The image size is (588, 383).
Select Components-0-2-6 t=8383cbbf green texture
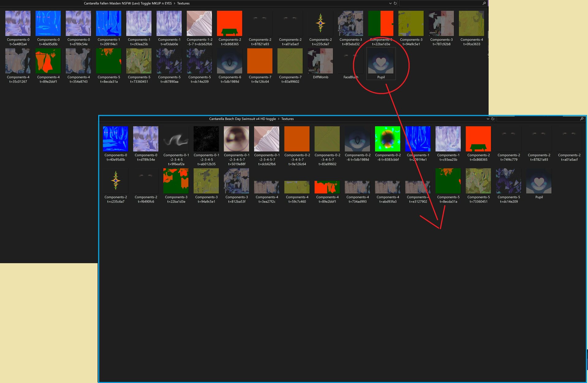click(x=388, y=144)
